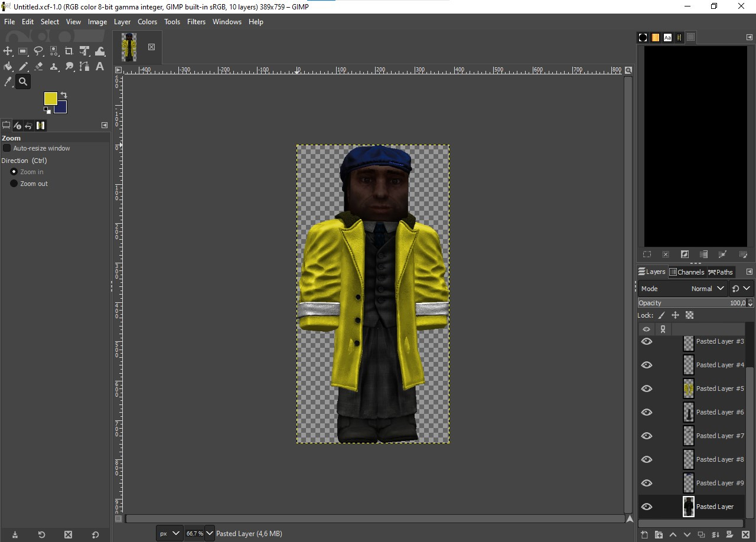Toggle lock alpha channel checkerboard icon
The image size is (756, 542).
point(689,315)
